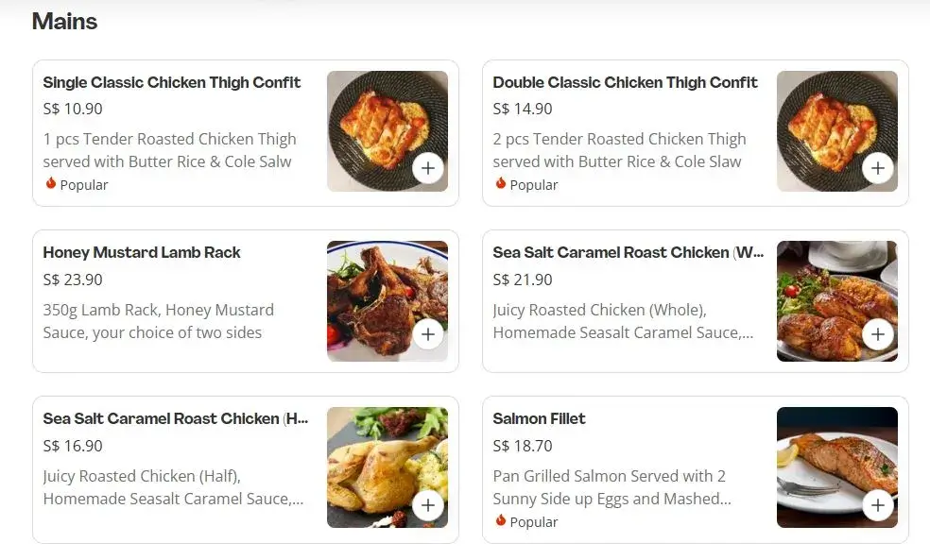Screen dimensions: 930x560
Task: Add half Sea Salt Caramel Roast Chicken S$ 16.90
Action: [428, 504]
